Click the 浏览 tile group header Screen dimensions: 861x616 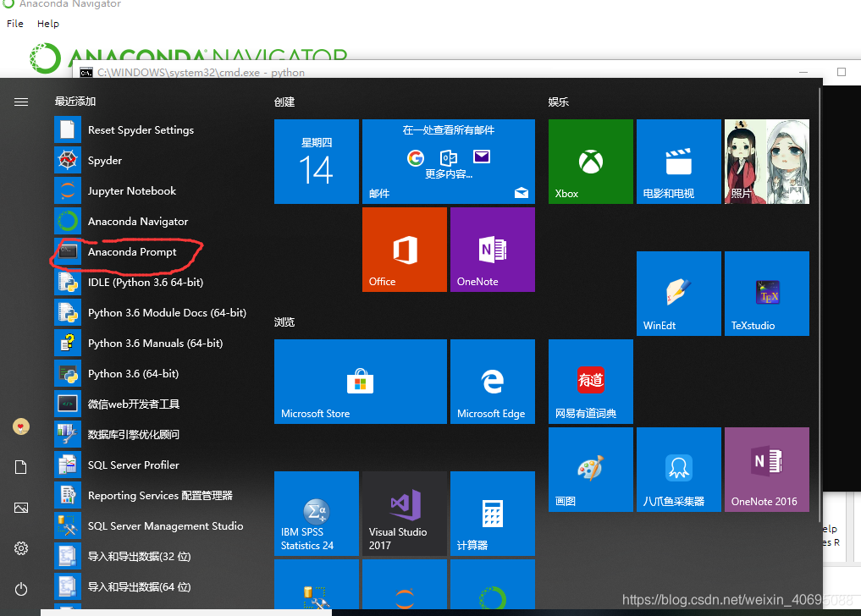click(284, 322)
